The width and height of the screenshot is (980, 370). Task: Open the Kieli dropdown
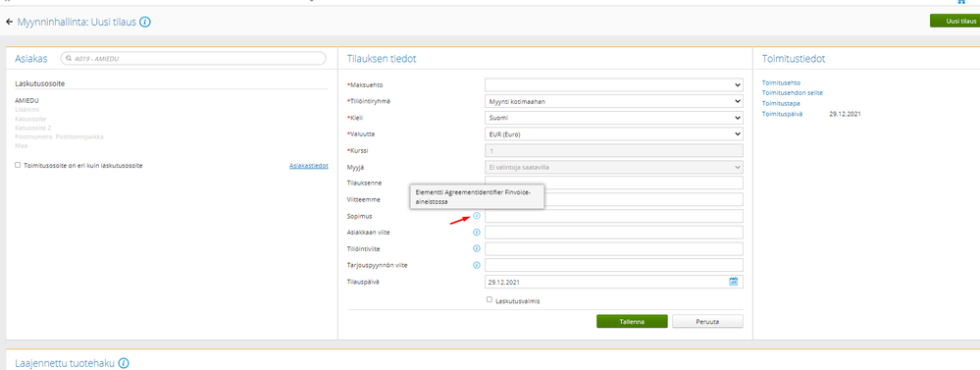point(614,118)
